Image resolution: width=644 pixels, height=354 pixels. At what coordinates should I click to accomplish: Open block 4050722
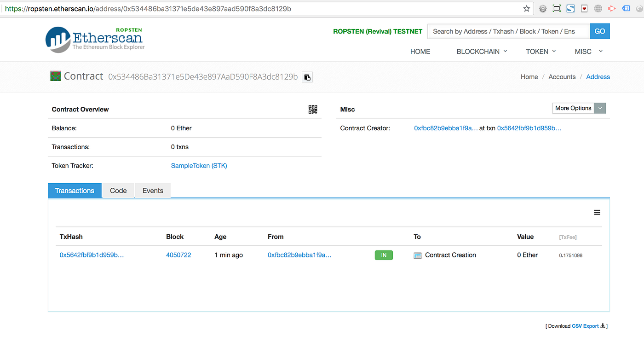point(178,255)
